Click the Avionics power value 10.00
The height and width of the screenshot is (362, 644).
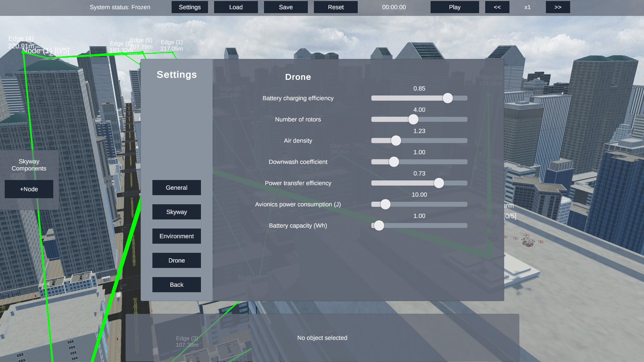coord(419,194)
